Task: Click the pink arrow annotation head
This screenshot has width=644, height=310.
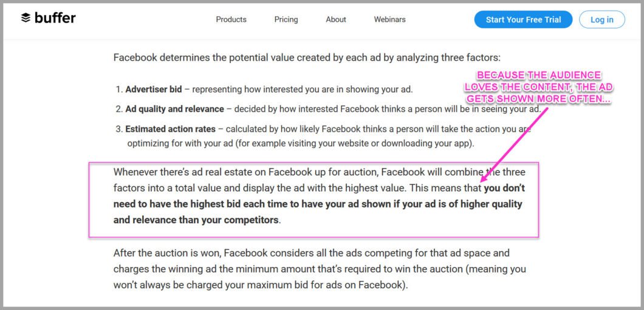Action: point(484,177)
